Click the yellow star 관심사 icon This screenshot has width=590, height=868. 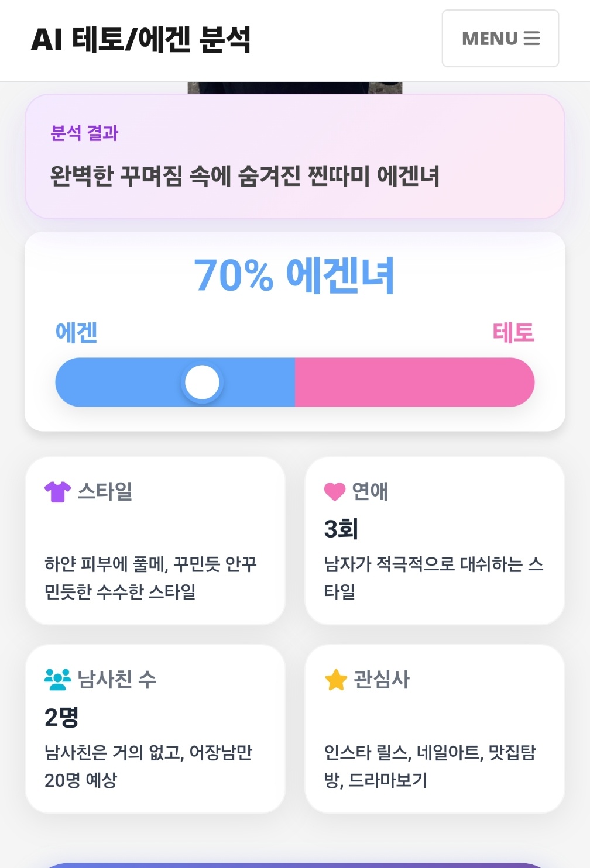[x=336, y=680]
